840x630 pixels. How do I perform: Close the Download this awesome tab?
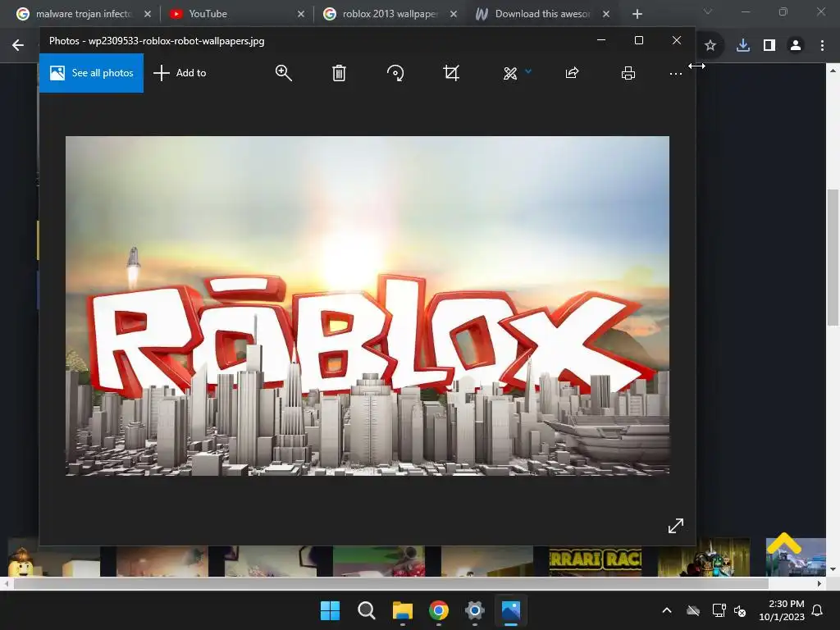tap(606, 14)
